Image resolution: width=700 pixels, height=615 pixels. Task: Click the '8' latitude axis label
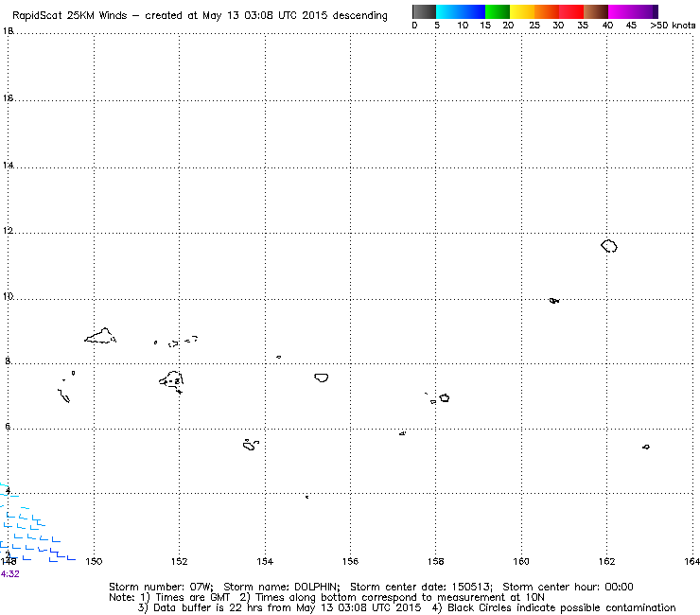(8, 360)
